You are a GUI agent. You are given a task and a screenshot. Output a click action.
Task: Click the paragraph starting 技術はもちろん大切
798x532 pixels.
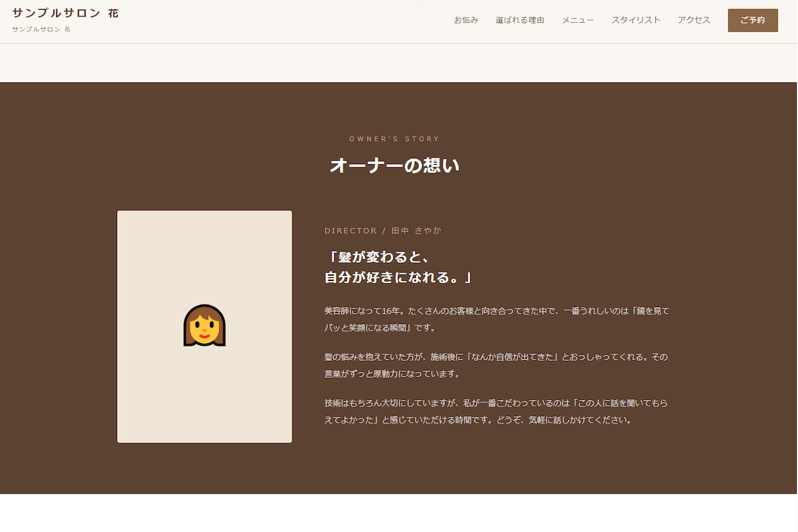[x=496, y=412]
